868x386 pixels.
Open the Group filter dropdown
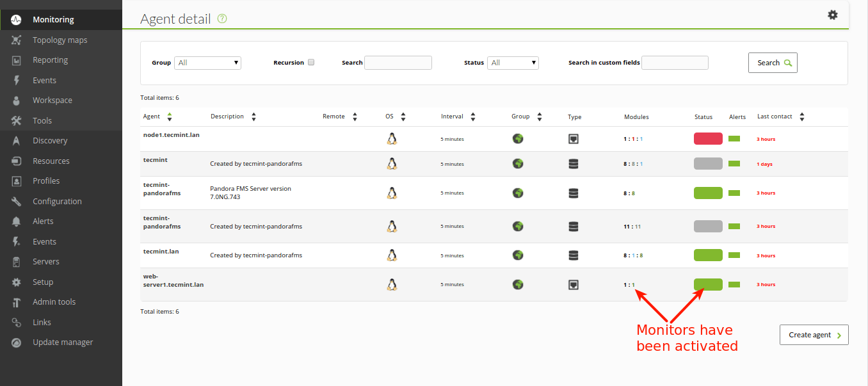(x=207, y=63)
